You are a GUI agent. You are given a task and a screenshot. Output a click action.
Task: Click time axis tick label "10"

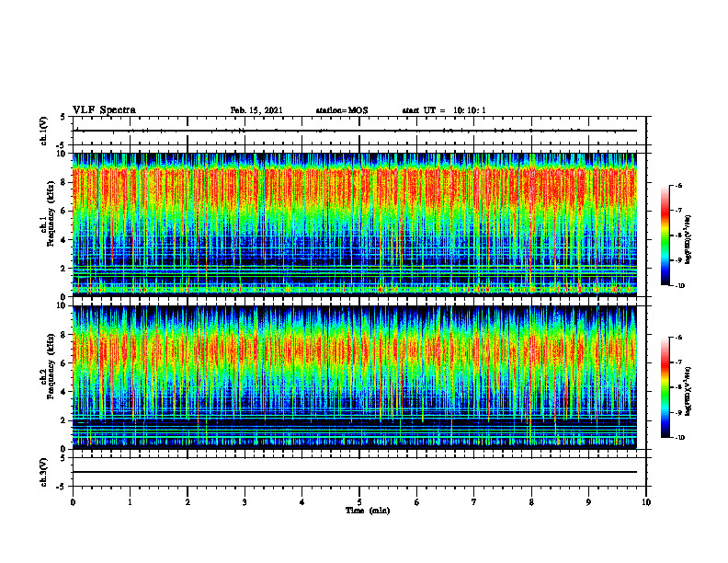click(x=646, y=502)
